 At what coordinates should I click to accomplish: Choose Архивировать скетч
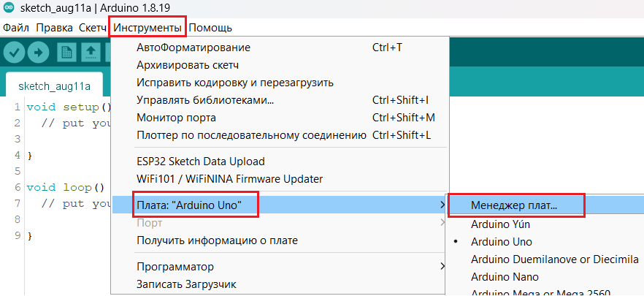[x=281, y=65]
